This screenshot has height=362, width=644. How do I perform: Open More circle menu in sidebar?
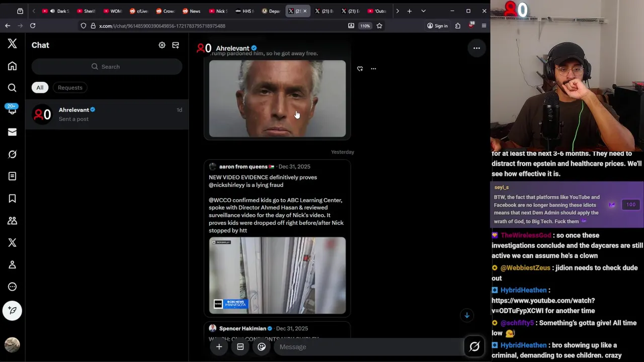[x=12, y=287]
